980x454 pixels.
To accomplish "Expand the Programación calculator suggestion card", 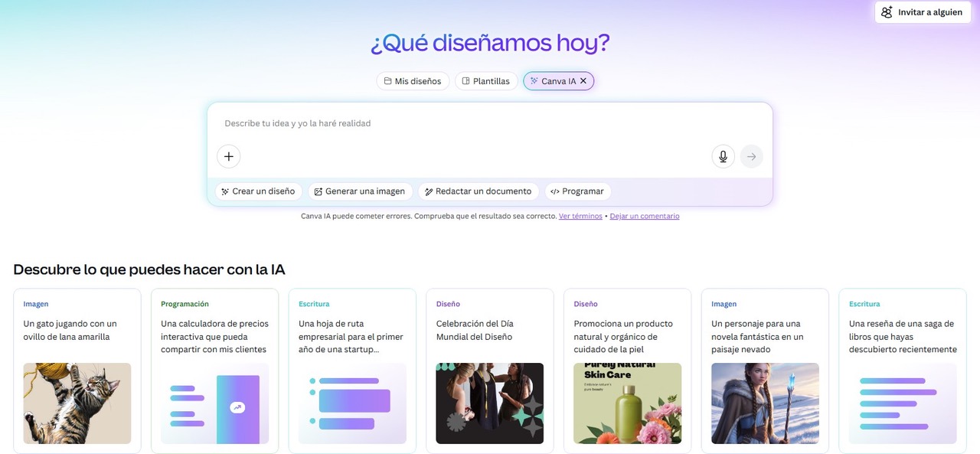I will point(214,371).
